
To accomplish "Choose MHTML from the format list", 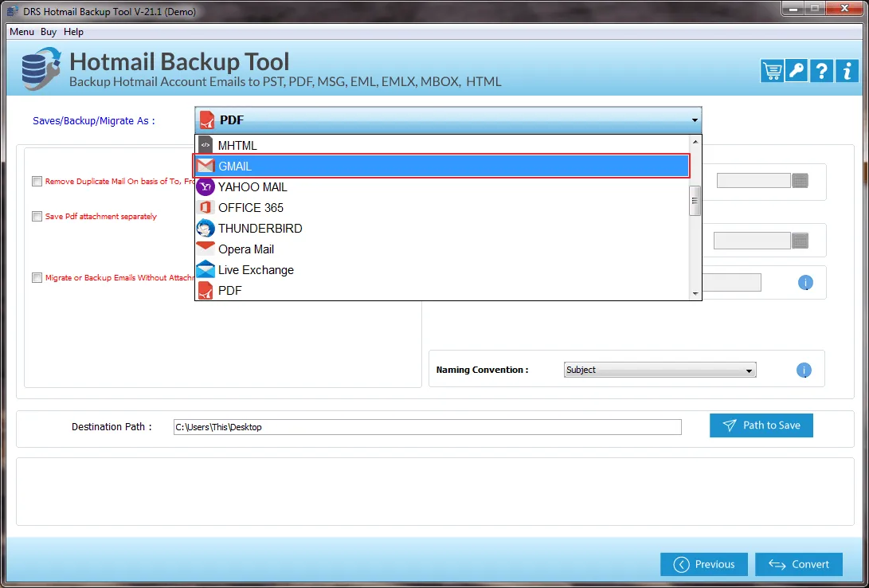I will pos(442,145).
